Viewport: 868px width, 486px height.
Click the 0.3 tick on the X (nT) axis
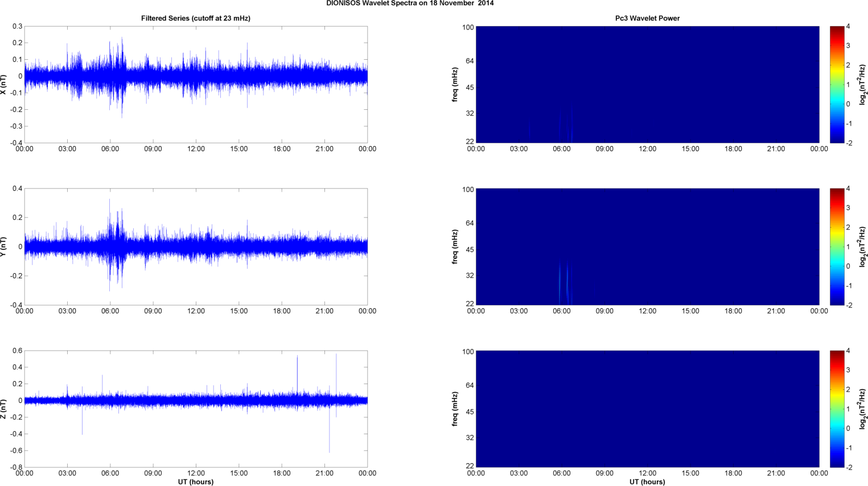pos(17,26)
